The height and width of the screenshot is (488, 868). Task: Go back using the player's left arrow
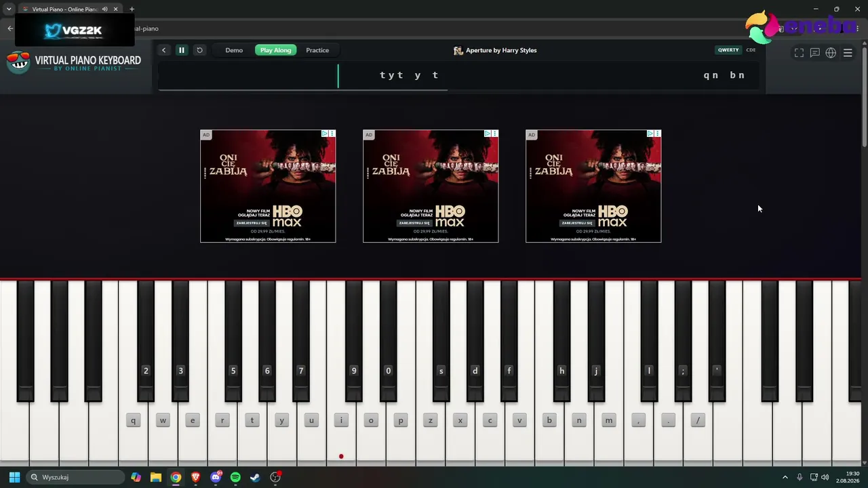[x=163, y=50]
